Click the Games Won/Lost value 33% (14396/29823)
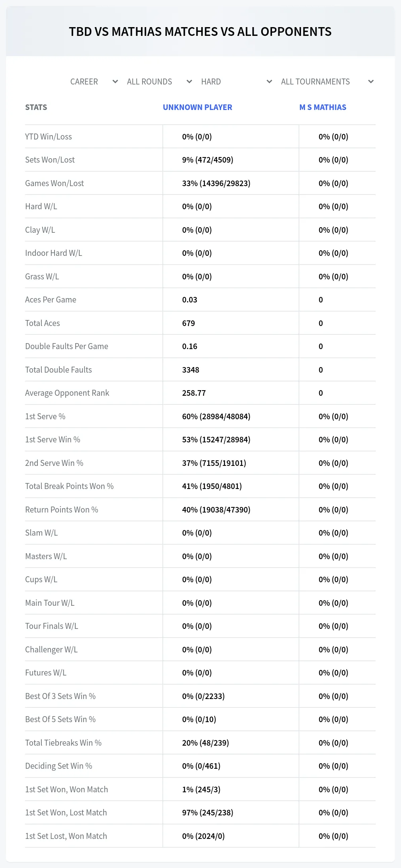 point(216,183)
